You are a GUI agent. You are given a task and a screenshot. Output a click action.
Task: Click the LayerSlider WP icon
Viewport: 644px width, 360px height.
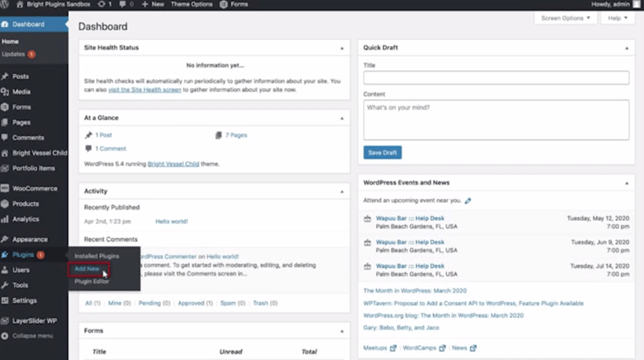pos(5,321)
